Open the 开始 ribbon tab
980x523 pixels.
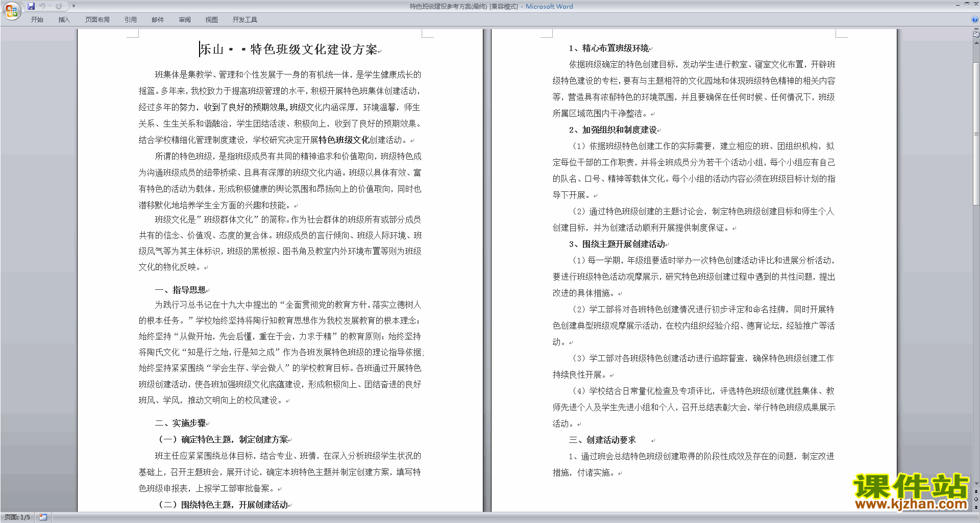(37, 20)
